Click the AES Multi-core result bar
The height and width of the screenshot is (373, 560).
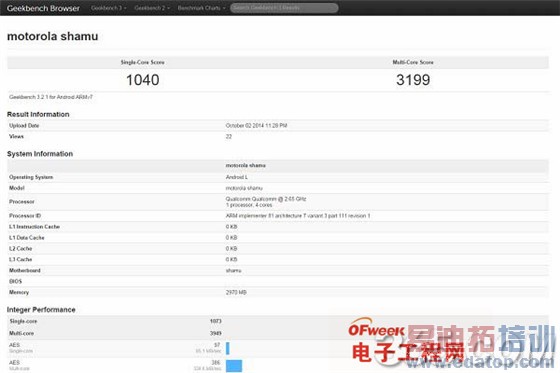234,366
